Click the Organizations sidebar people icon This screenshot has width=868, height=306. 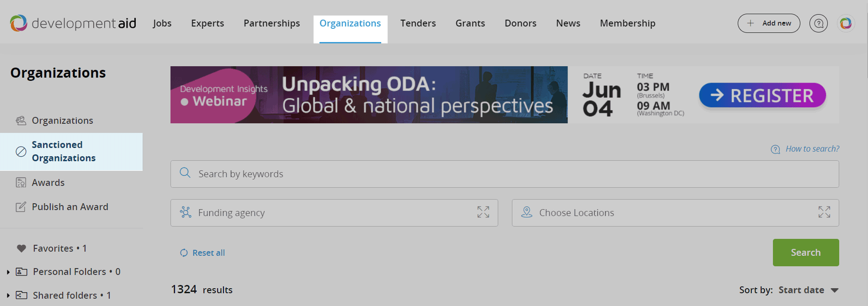[x=21, y=121]
